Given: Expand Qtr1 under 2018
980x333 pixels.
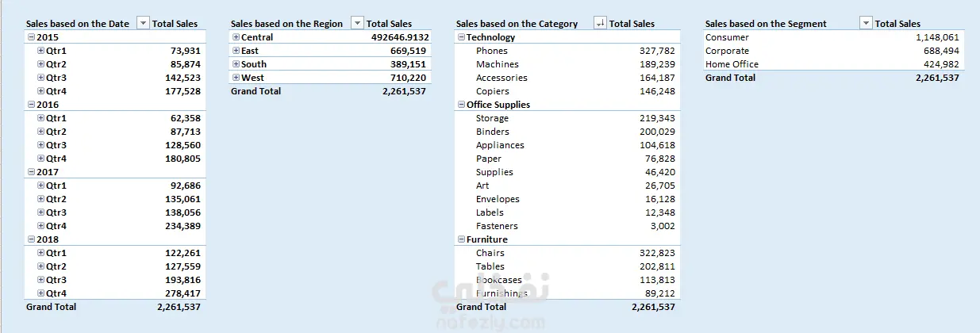Looking at the screenshot, I should click(x=40, y=253).
